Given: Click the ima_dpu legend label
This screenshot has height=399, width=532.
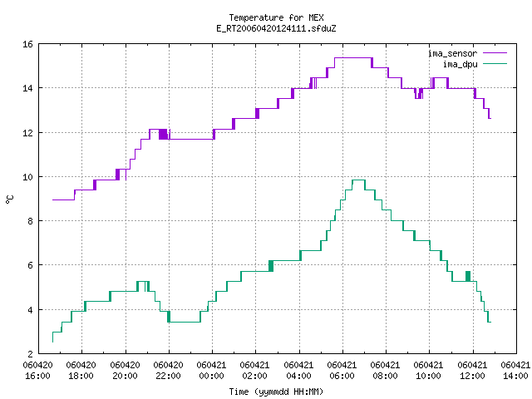Looking at the screenshot, I should coord(460,64).
